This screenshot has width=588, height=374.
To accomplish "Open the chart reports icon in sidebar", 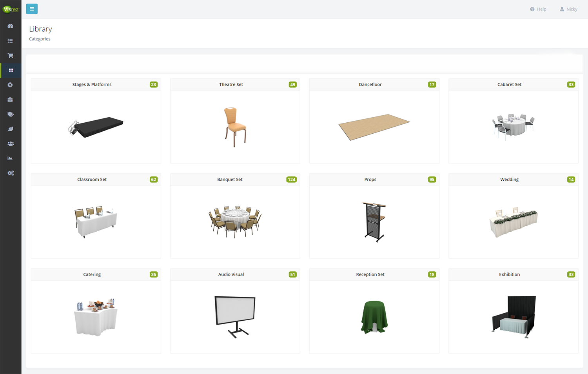I will (x=11, y=158).
